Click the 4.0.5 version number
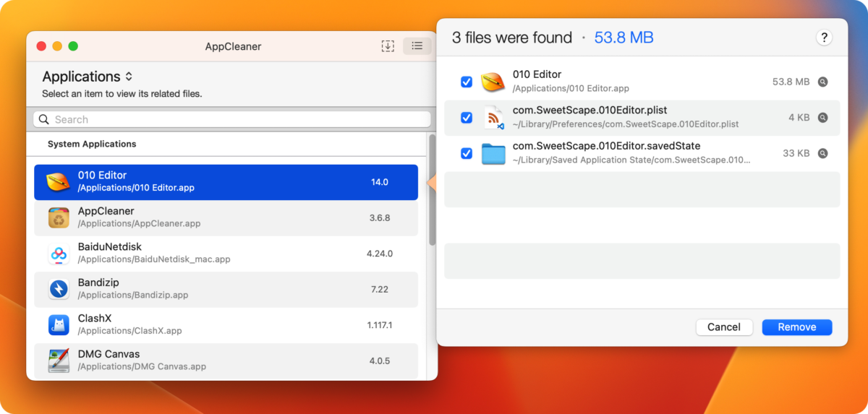The height and width of the screenshot is (414, 868). (x=380, y=361)
